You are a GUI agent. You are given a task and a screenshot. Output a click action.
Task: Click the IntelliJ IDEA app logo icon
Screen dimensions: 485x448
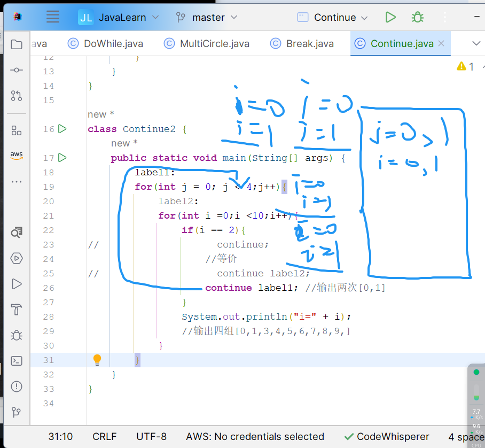(17, 17)
